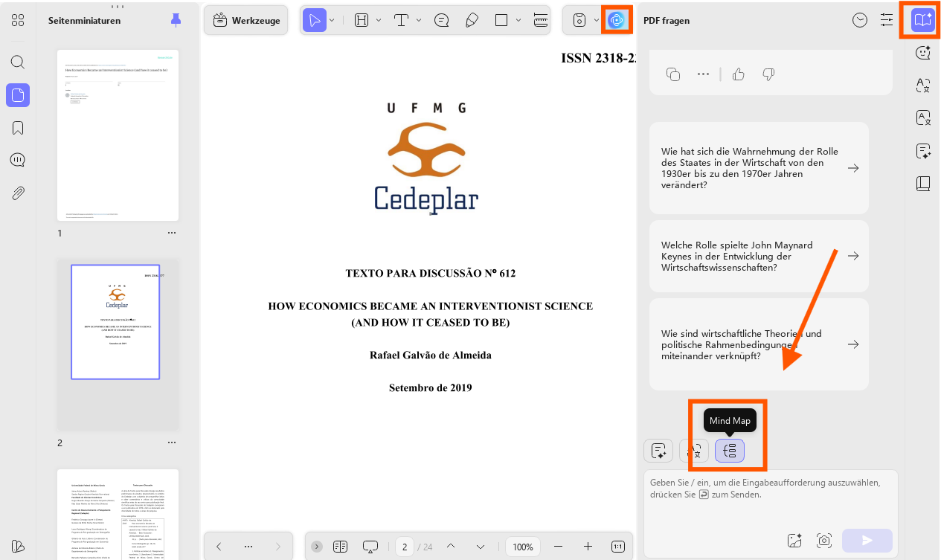Open the 100% zoom level dropdown

[523, 547]
